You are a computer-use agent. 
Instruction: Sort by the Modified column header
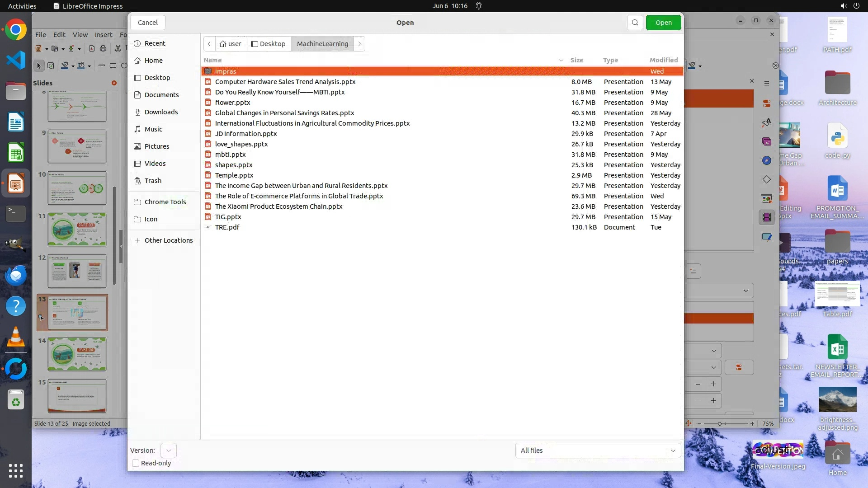663,60
